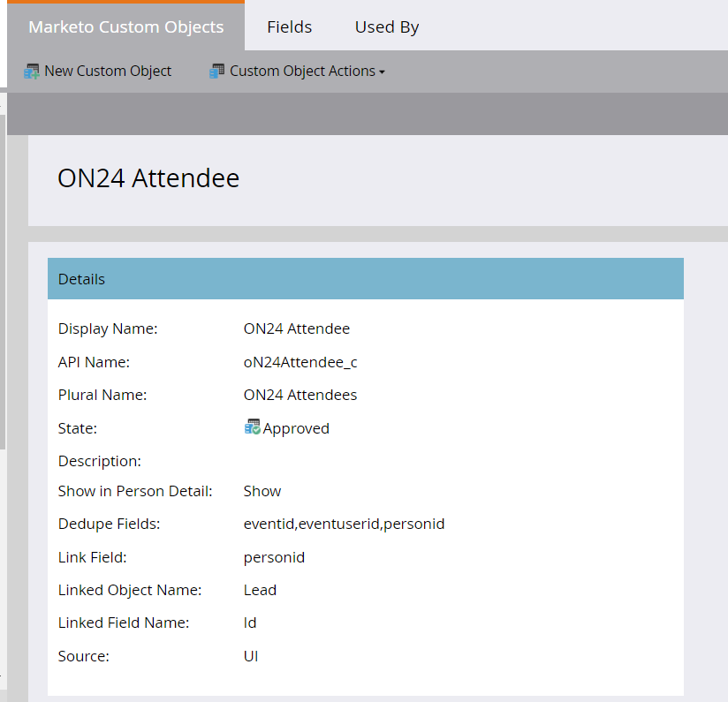This screenshot has width=728, height=702.
Task: Switch to the Used By tab
Action: coord(386,26)
